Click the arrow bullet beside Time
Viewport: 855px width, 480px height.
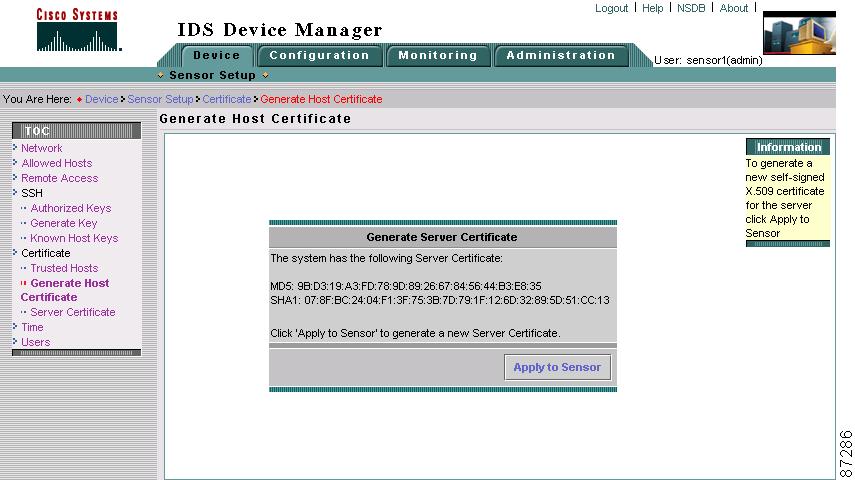15,326
